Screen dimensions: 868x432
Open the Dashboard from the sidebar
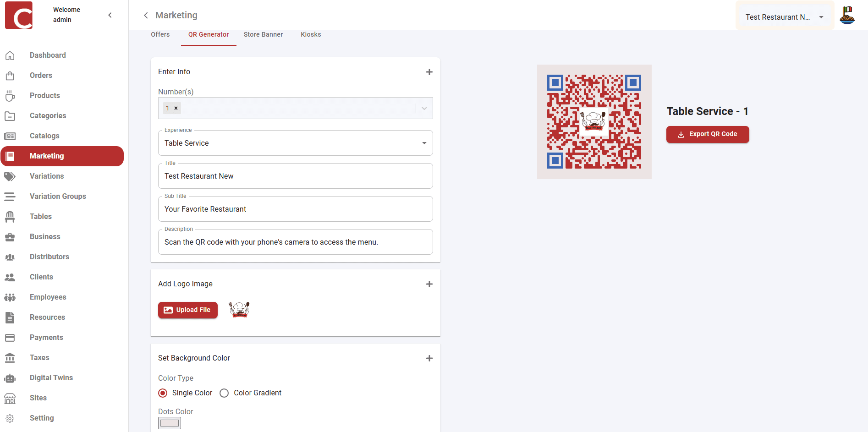coord(10,55)
